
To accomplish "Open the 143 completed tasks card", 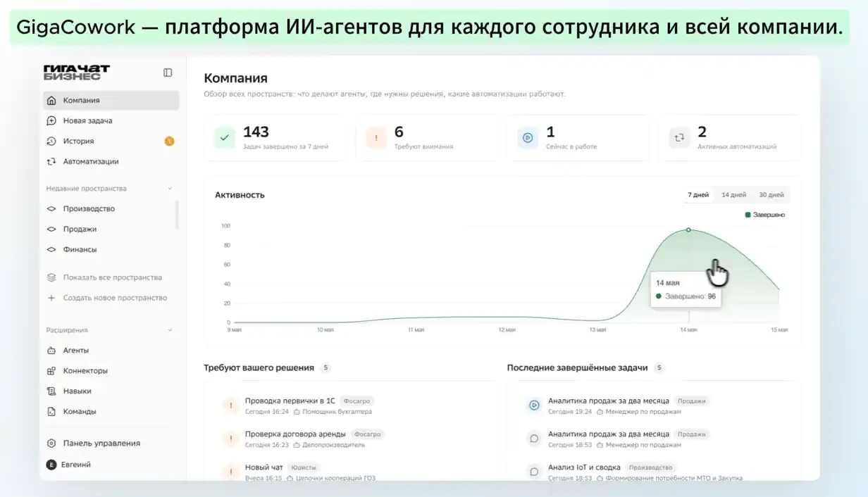I will coord(275,138).
